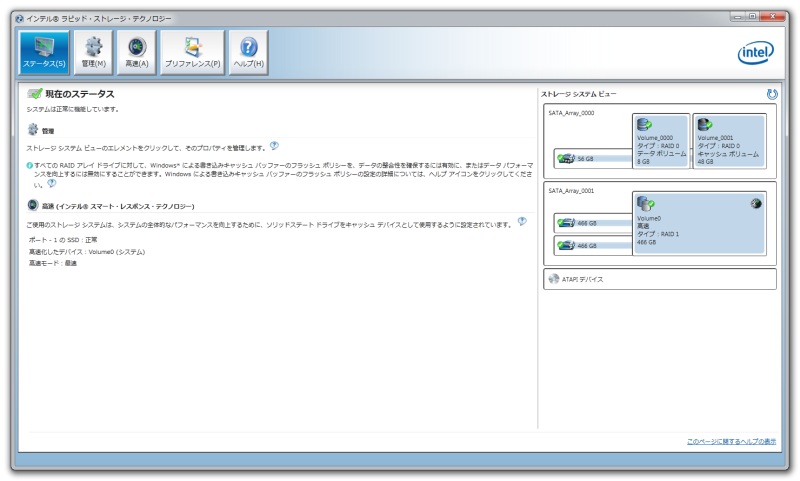
Task: Minimize the Rapid Storage Technology window
Action: click(738, 17)
